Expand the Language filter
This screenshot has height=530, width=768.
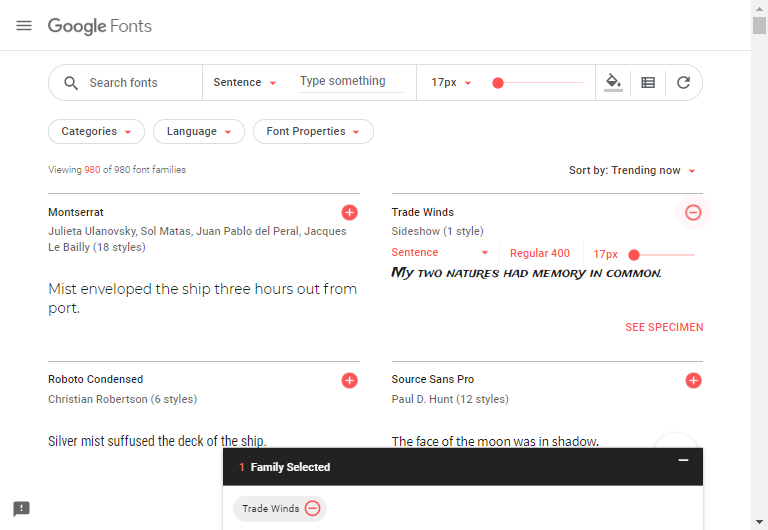coord(199,131)
